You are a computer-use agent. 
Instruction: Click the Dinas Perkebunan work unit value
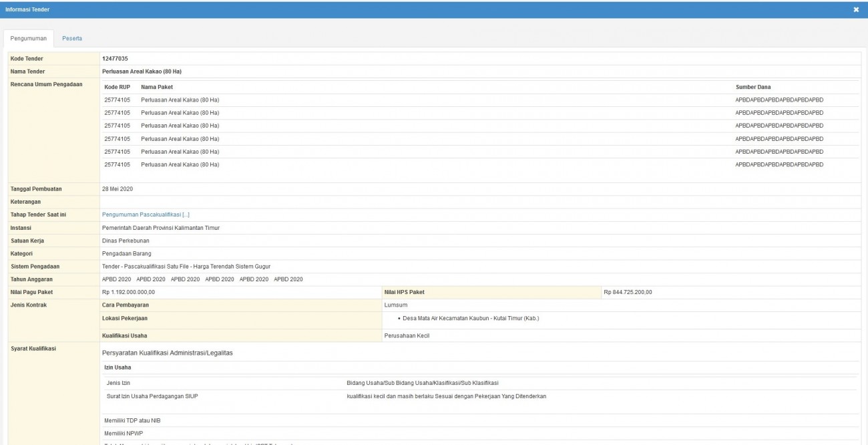[x=126, y=241]
